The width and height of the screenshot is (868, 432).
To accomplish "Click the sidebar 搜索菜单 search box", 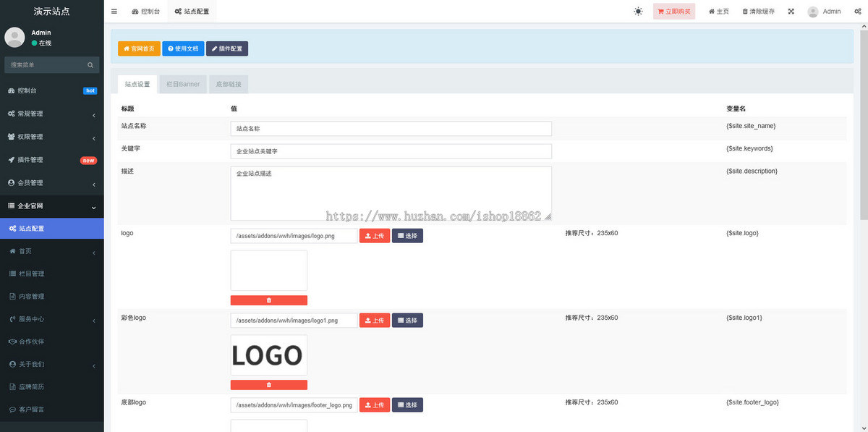I will click(45, 65).
